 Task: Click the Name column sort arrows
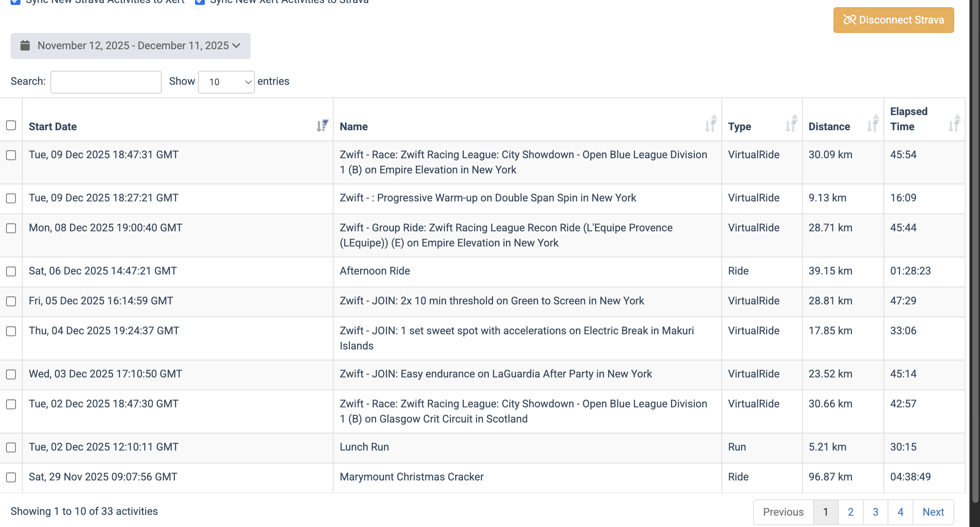click(710, 124)
